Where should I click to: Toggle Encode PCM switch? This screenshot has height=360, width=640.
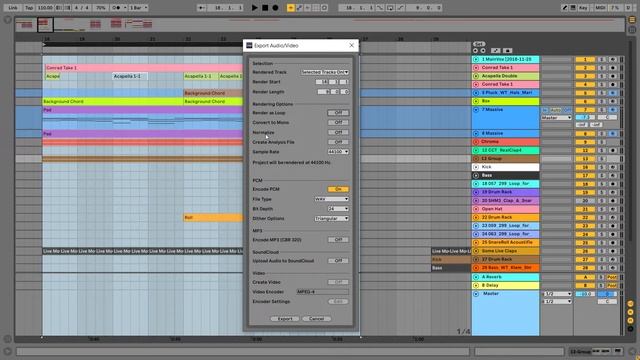click(338, 189)
